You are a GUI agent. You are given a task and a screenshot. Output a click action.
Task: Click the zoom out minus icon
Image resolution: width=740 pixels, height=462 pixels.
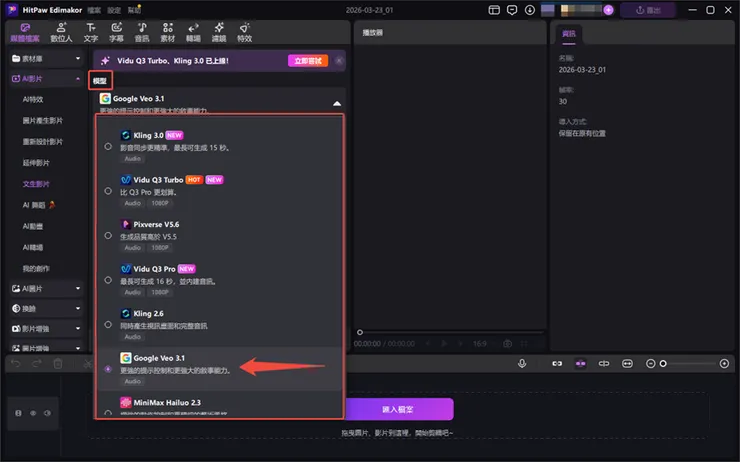tap(650, 363)
